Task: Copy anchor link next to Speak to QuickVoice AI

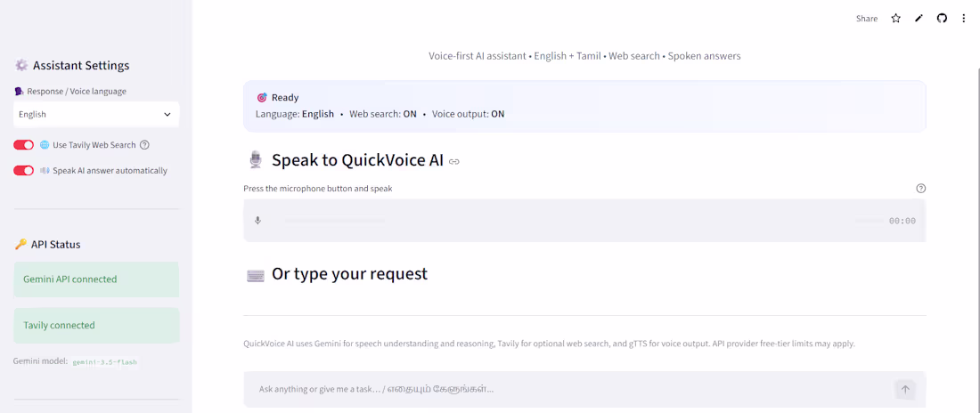Action: 454,162
